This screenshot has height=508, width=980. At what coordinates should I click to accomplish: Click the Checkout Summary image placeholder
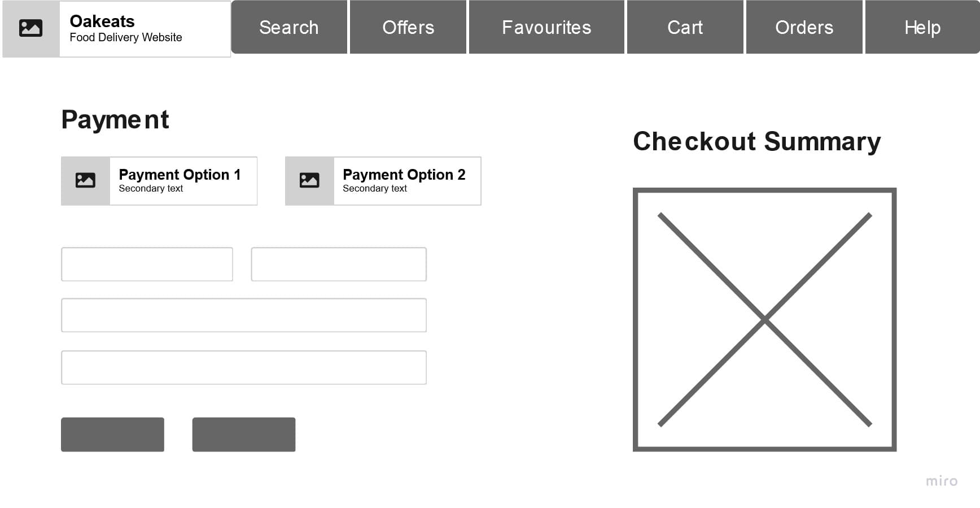pyautogui.click(x=764, y=318)
